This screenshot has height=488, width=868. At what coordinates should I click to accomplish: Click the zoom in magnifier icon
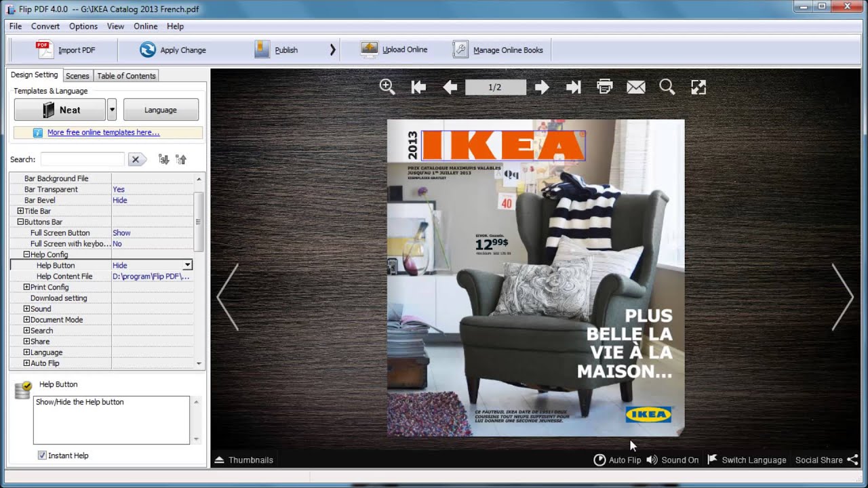coord(387,87)
